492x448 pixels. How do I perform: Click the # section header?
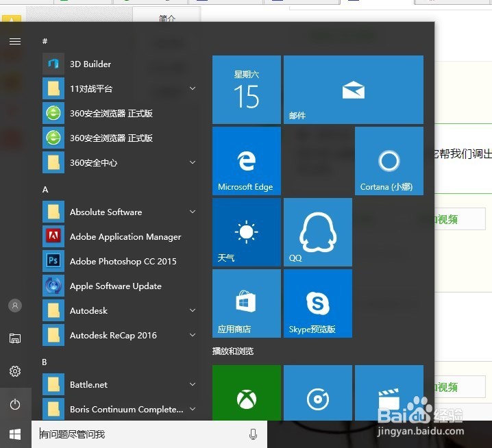[x=45, y=41]
